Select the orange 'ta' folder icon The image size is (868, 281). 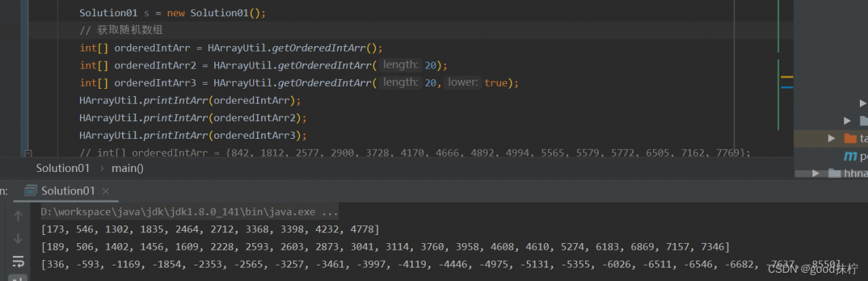point(850,138)
